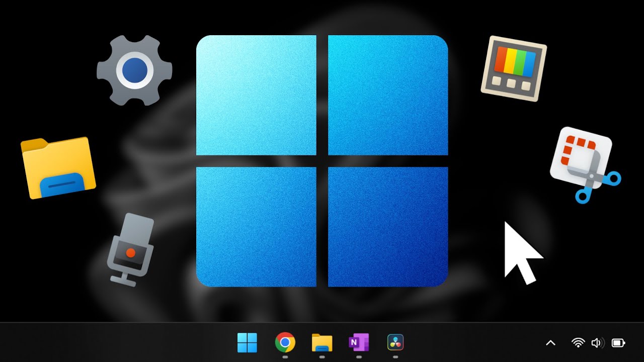
Task: Click the large Settings gear icon
Action: [x=134, y=70]
